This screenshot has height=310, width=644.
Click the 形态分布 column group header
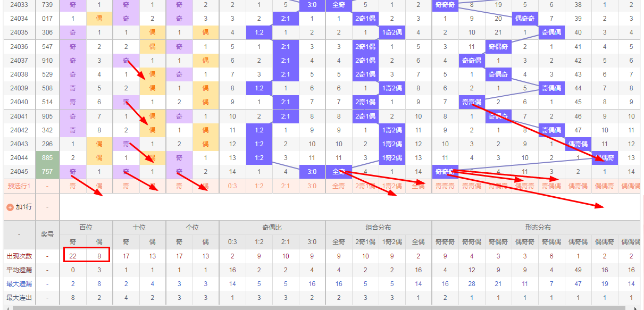[x=537, y=228]
